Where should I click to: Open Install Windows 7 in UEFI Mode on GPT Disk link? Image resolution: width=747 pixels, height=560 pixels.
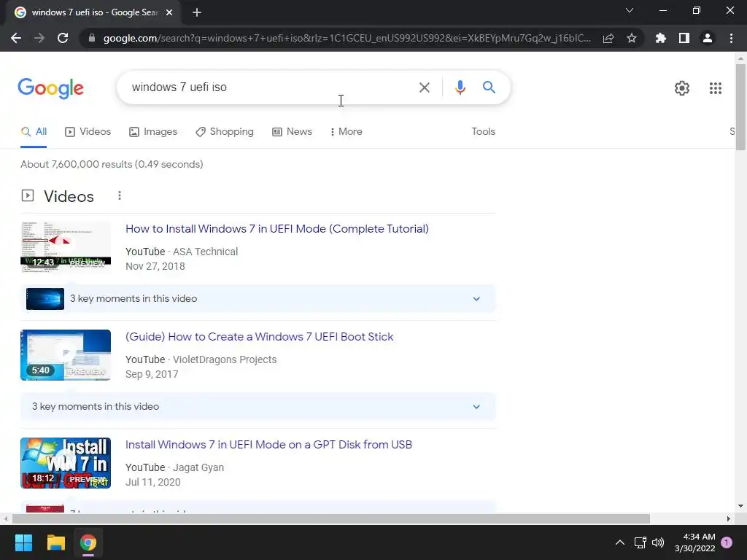268,445
